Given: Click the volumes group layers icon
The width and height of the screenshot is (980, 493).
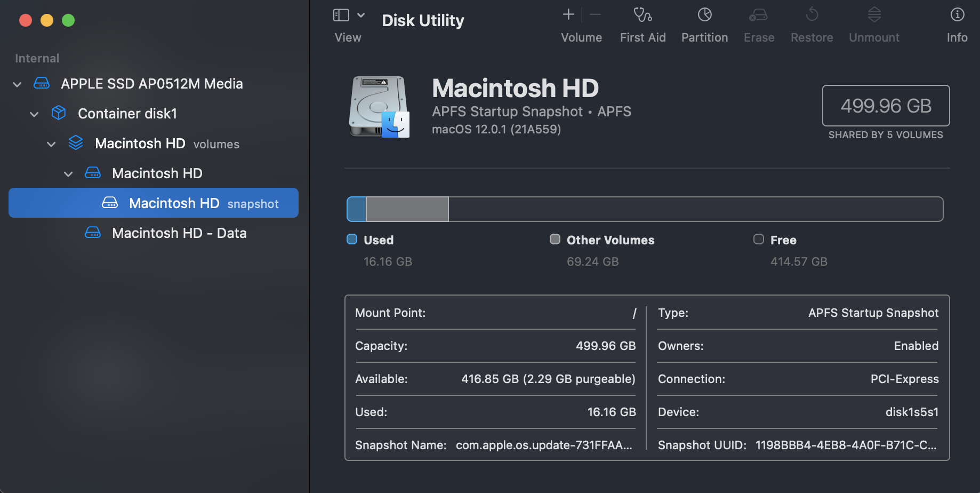Looking at the screenshot, I should click(x=76, y=143).
